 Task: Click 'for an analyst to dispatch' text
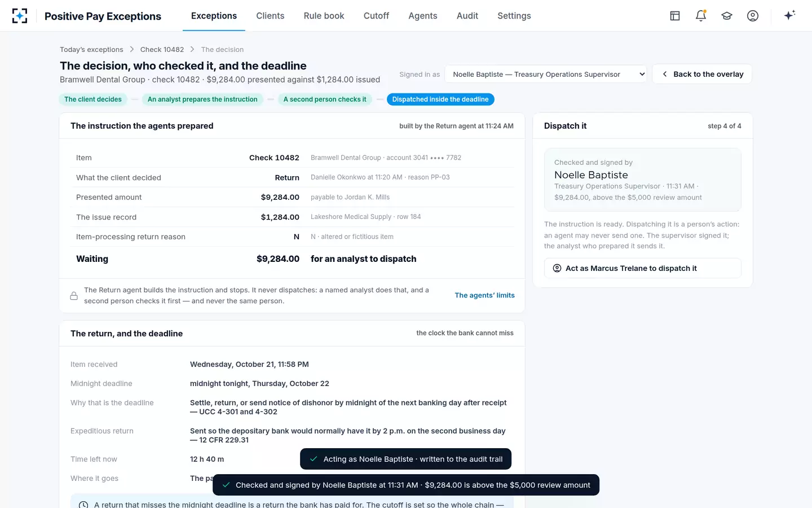[x=364, y=259]
